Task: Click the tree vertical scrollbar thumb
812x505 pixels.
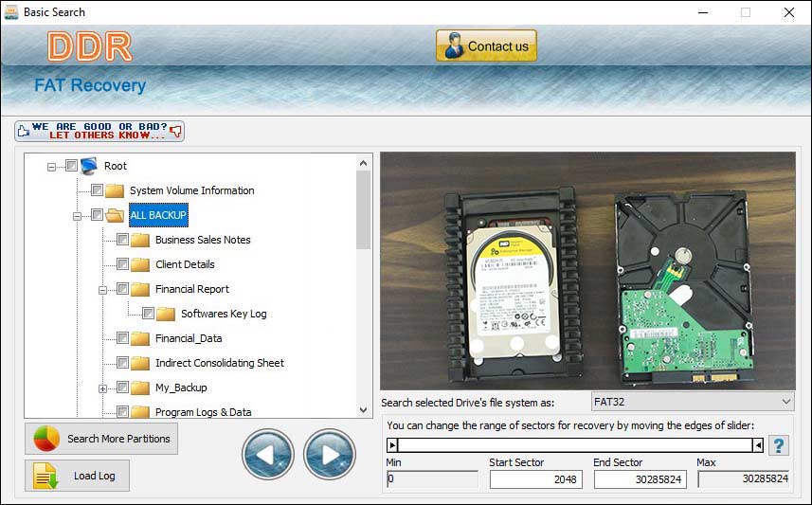Action: click(364, 209)
